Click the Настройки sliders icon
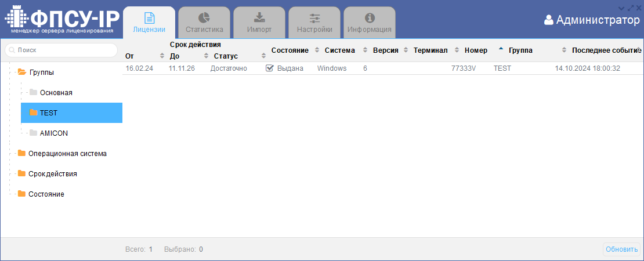 coord(314,18)
